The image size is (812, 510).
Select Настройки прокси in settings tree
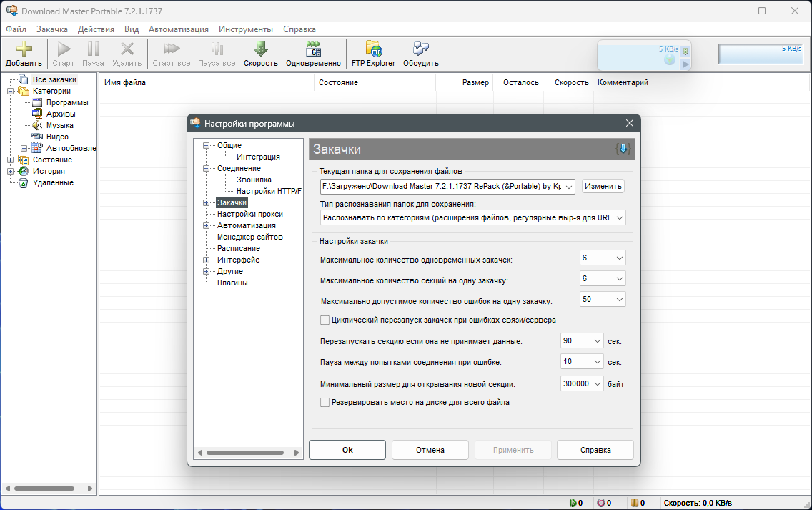pyautogui.click(x=250, y=214)
